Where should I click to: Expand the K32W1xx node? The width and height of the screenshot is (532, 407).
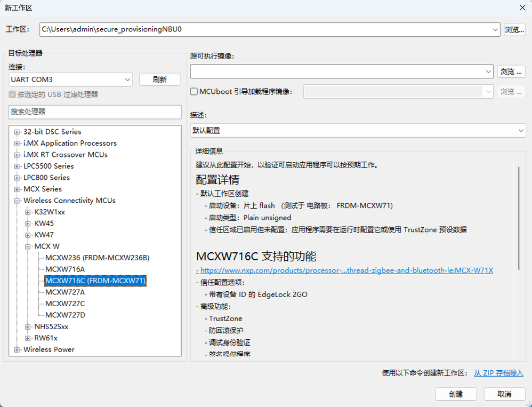tap(28, 212)
